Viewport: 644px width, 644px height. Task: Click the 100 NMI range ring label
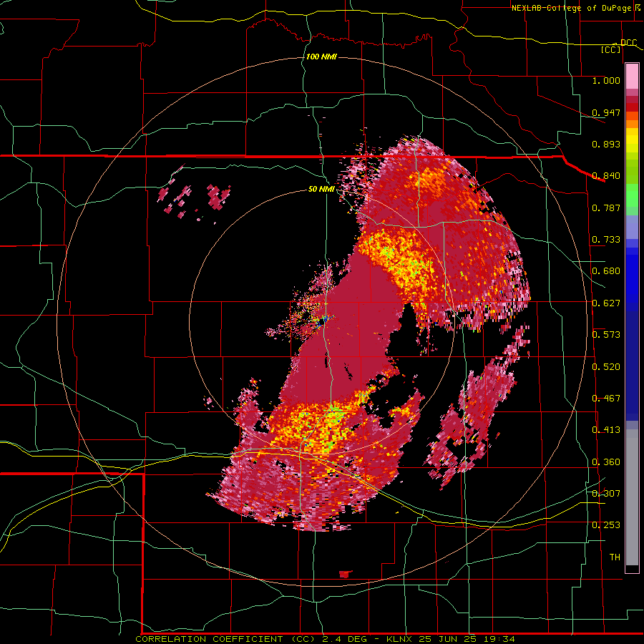[x=321, y=57]
